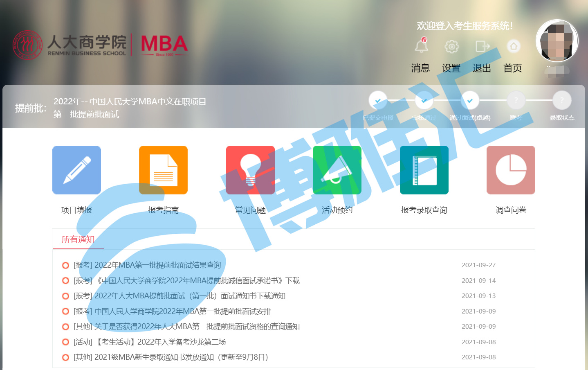Click the date 2021-09-13
This screenshot has height=370, width=588.
pos(479,296)
